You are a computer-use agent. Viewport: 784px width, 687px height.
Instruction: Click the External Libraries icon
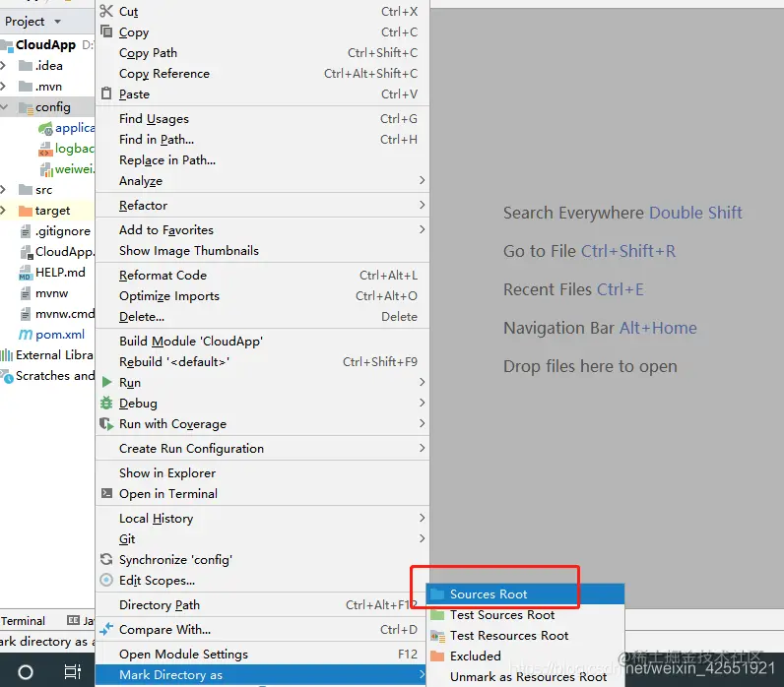pyautogui.click(x=7, y=355)
